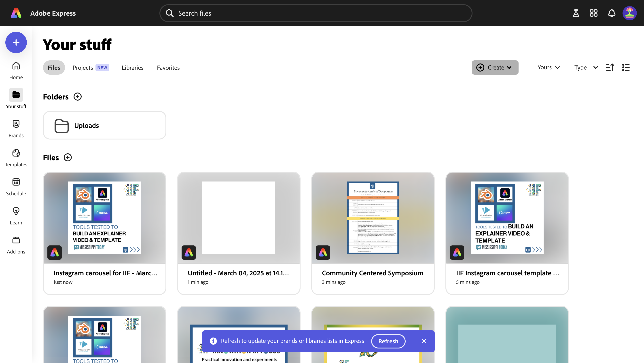
Task: Toggle the sort order direction
Action: pos(610,68)
